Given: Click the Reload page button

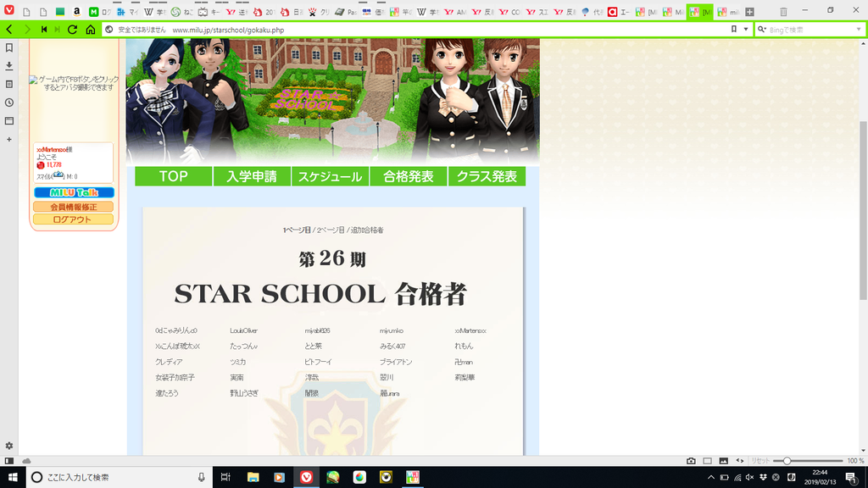Looking at the screenshot, I should pos(72,29).
